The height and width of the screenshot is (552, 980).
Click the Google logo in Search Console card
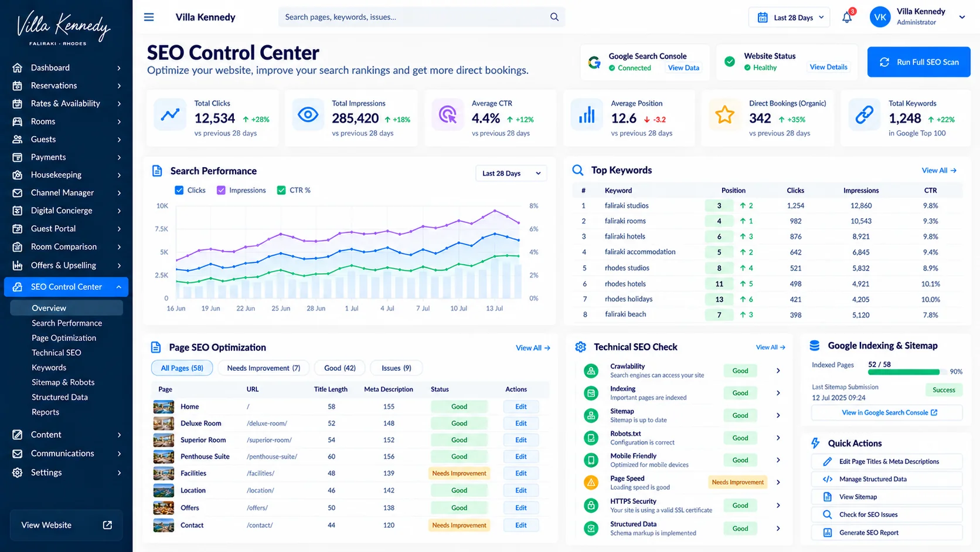(594, 62)
